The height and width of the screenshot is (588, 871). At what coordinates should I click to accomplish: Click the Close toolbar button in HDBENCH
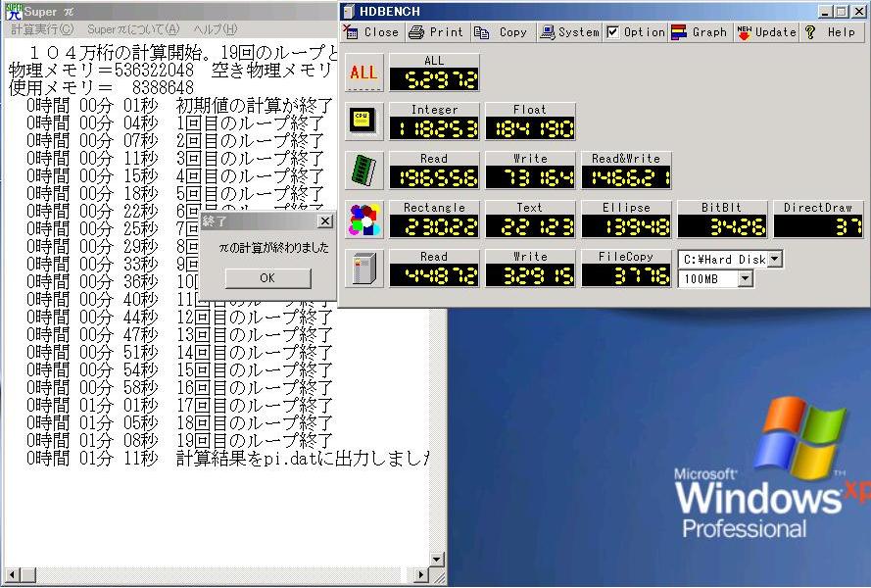(371, 32)
